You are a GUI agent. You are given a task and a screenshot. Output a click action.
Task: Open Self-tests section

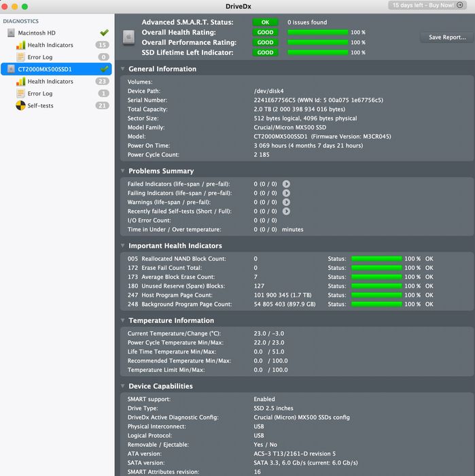(40, 105)
